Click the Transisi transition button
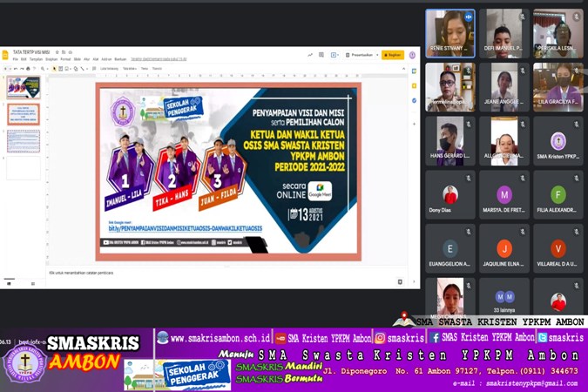The width and height of the screenshot is (588, 392). [157, 69]
